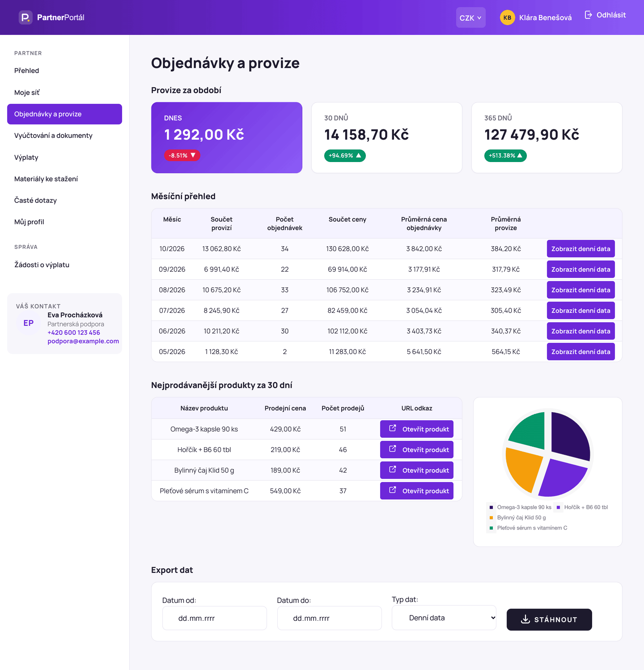
Task: Click the Pleťové sérum green legend swatch
Action: click(x=491, y=528)
